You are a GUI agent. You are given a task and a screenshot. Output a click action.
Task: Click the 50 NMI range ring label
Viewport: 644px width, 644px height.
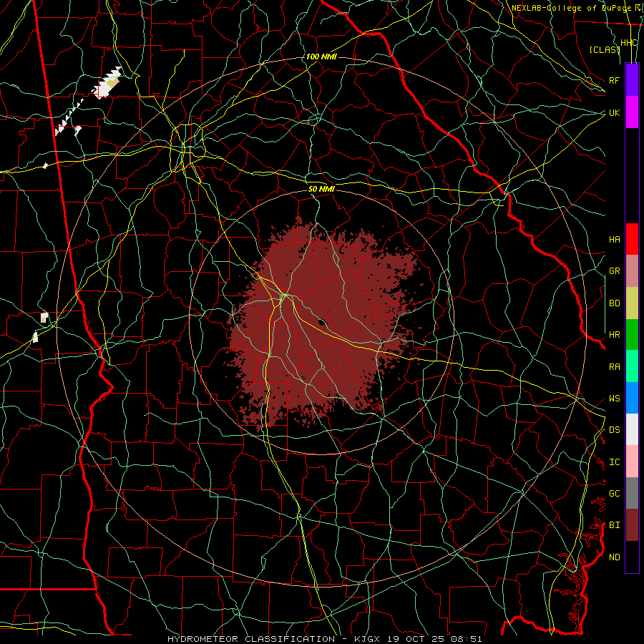[x=321, y=189]
